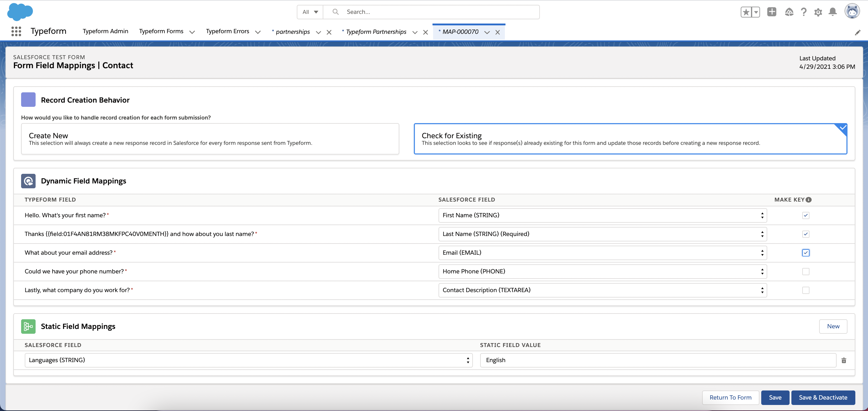The image size is (868, 411).
Task: Click the Dynamic Field Mappings section icon
Action: click(x=28, y=181)
